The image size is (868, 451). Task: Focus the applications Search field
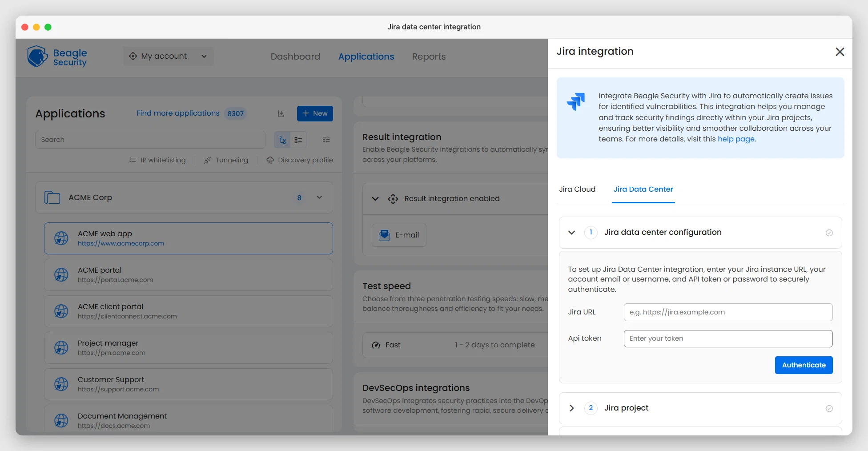(x=150, y=140)
